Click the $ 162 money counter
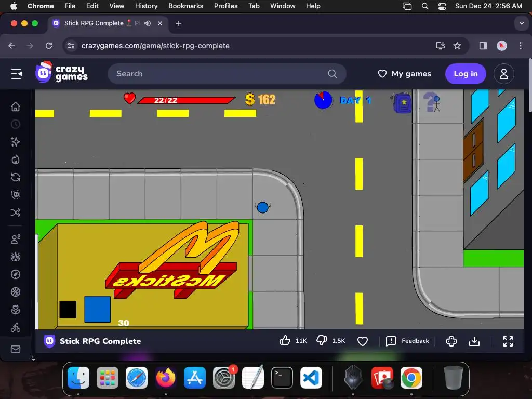The width and height of the screenshot is (532, 399). pyautogui.click(x=260, y=99)
